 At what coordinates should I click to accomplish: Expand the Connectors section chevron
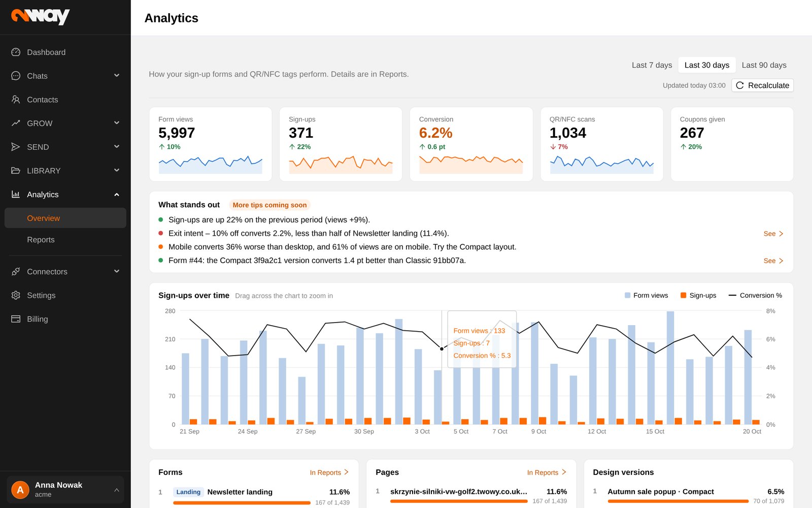117,272
